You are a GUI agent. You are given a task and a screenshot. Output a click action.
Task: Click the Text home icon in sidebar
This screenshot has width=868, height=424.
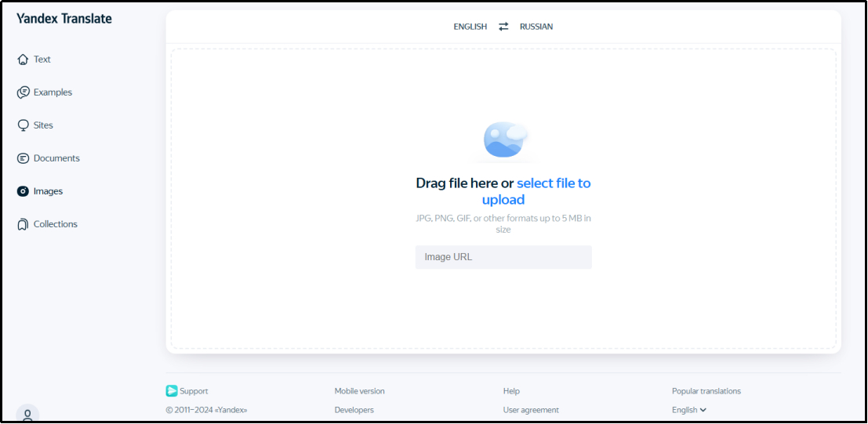23,60
